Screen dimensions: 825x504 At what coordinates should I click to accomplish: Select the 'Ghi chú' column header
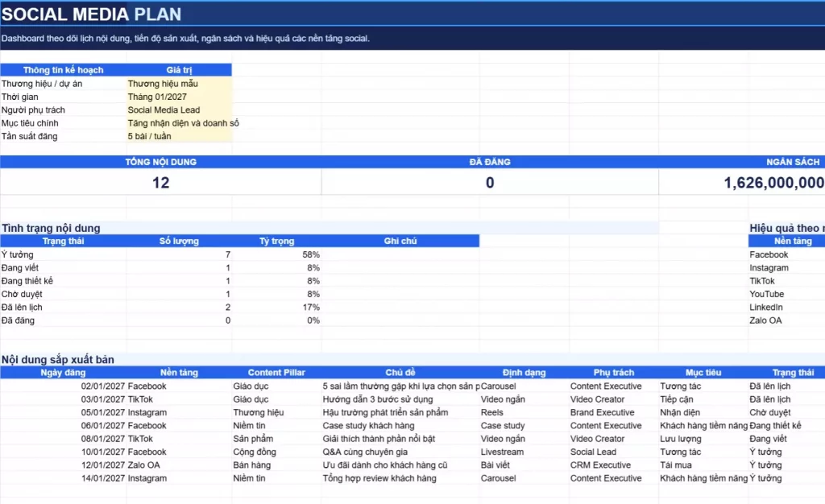(400, 241)
